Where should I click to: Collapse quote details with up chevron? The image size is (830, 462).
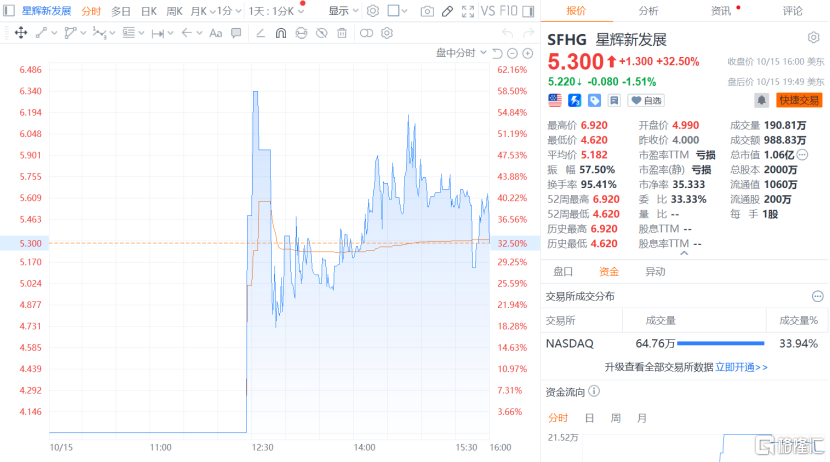point(684,253)
